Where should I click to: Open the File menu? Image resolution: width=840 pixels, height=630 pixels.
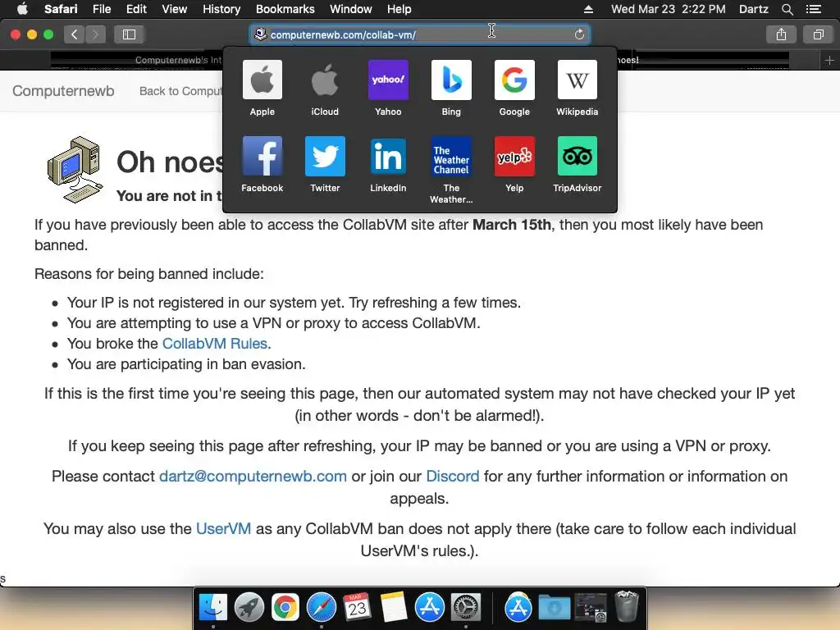click(101, 9)
